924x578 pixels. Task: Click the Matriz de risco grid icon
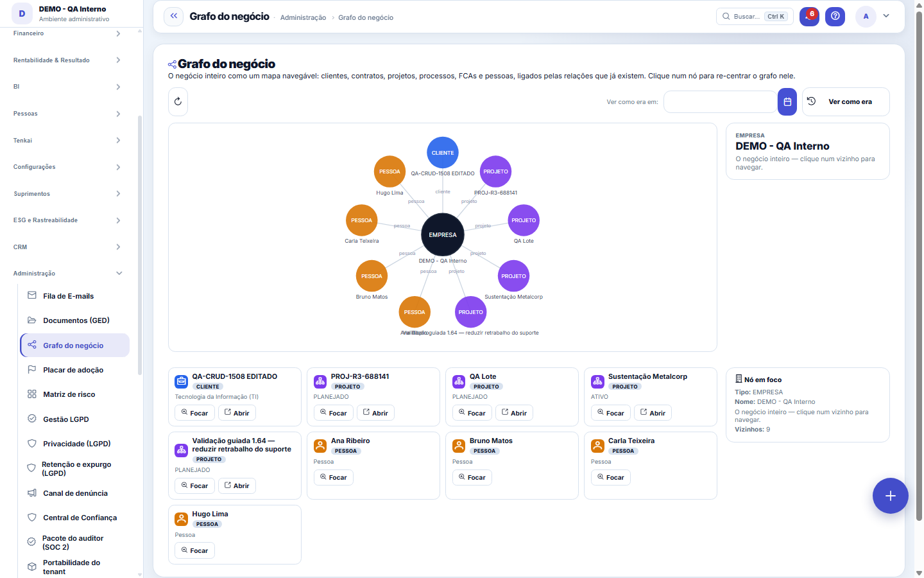click(32, 394)
